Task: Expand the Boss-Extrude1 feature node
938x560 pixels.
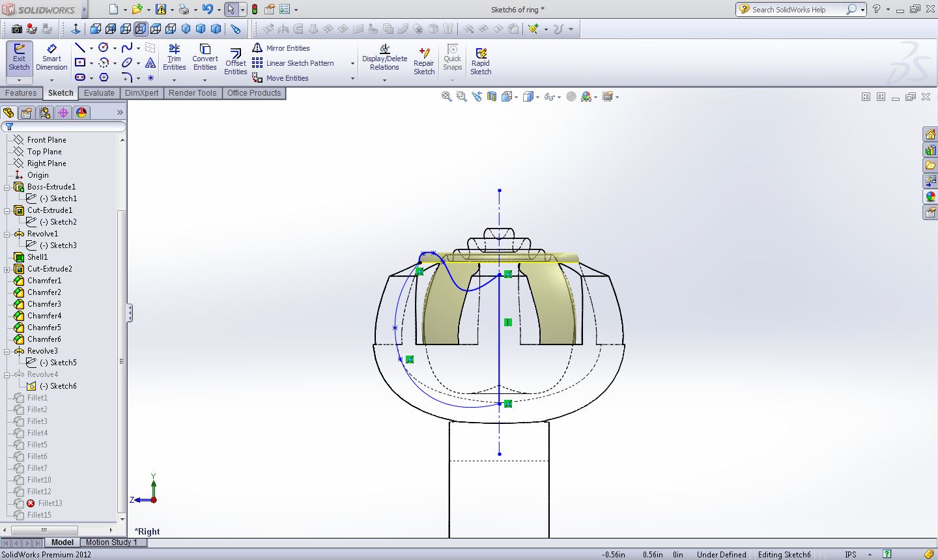Action: click(x=7, y=187)
